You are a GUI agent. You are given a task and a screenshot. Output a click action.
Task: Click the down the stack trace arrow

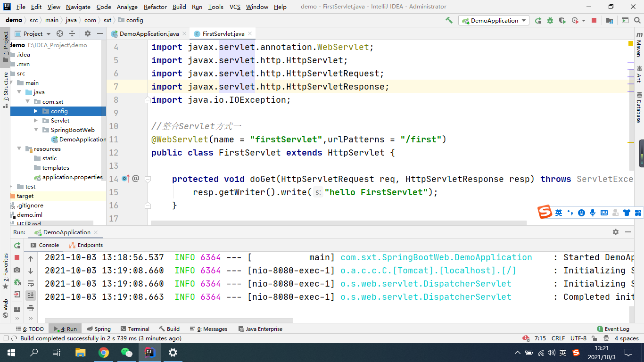31,271
